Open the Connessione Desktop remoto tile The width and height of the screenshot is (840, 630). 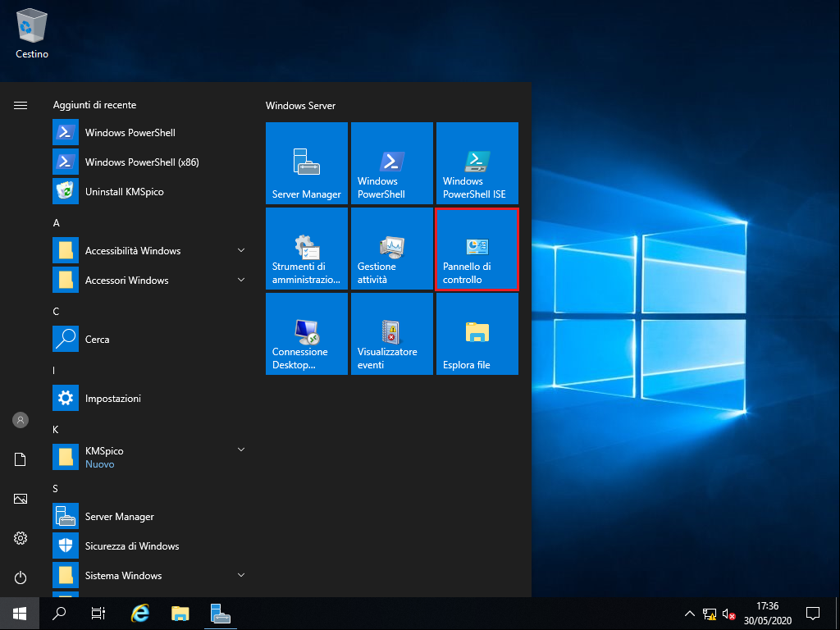[307, 334]
